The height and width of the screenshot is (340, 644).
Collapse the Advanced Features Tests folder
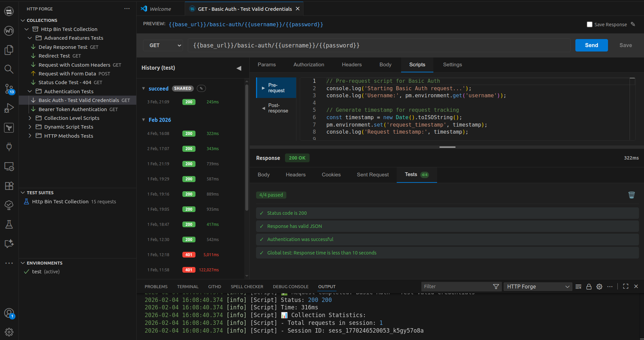click(x=30, y=38)
